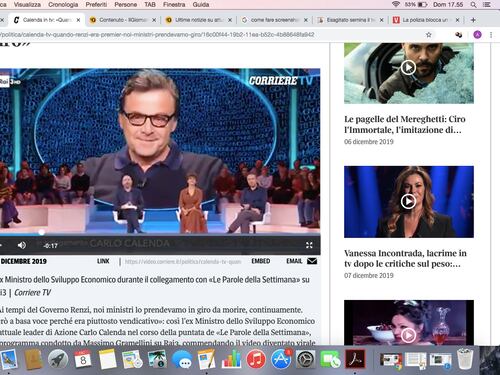
Task: Close the 'Calenda in tv' tab
Action: pyautogui.click(x=78, y=20)
